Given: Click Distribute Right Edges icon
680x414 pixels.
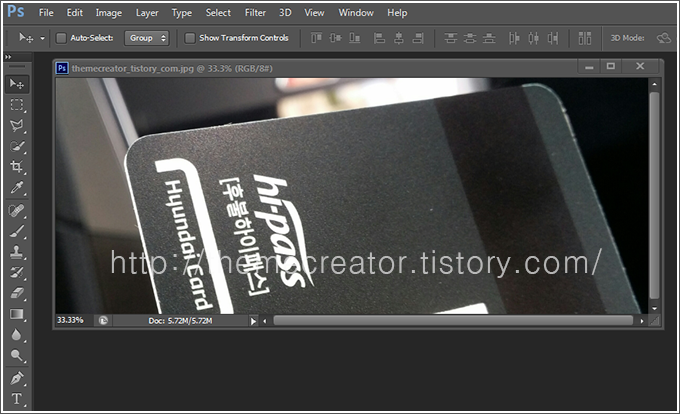Looking at the screenshot, I should [x=552, y=38].
